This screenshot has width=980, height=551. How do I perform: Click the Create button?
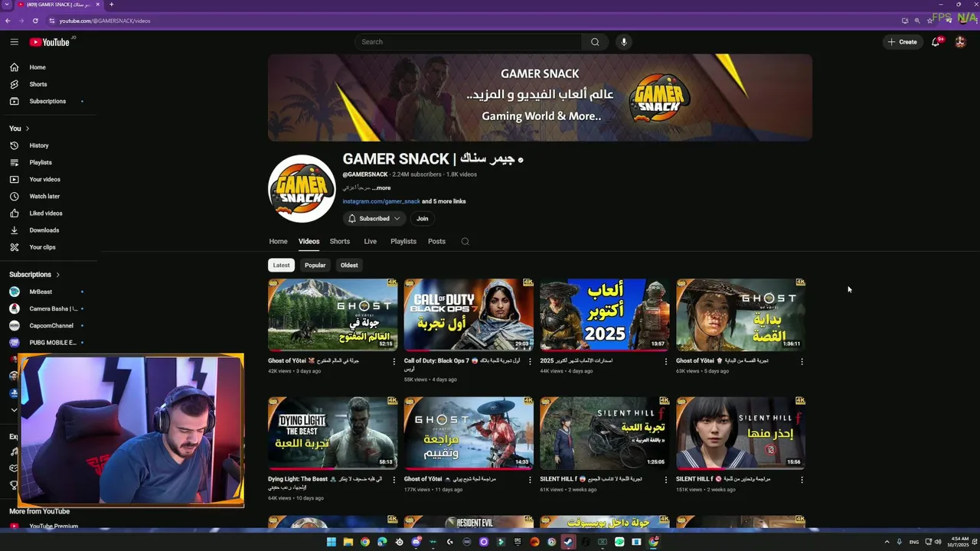[903, 42]
